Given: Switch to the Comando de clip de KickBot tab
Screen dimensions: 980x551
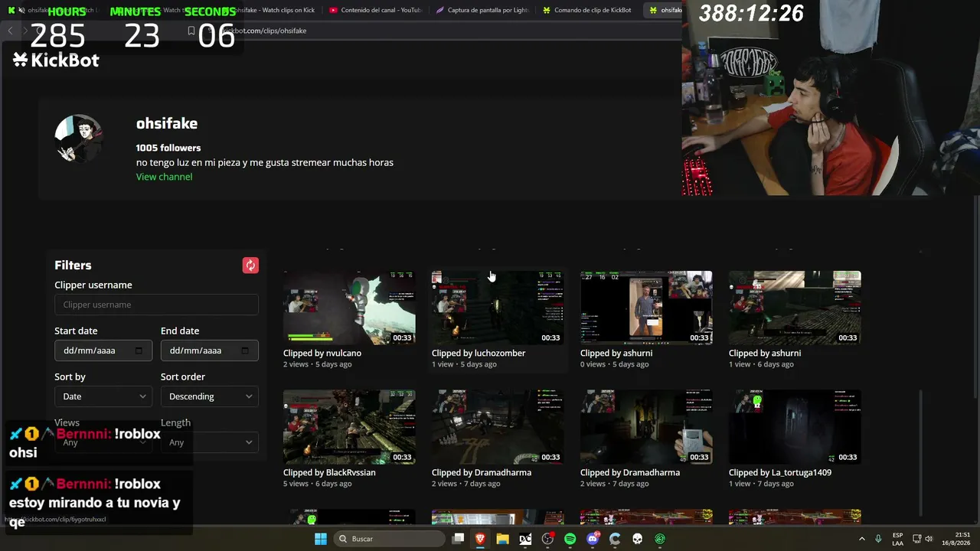Looking at the screenshot, I should [x=586, y=10].
